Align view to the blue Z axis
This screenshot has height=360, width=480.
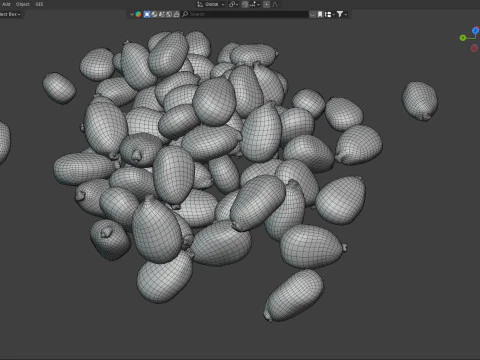475,31
